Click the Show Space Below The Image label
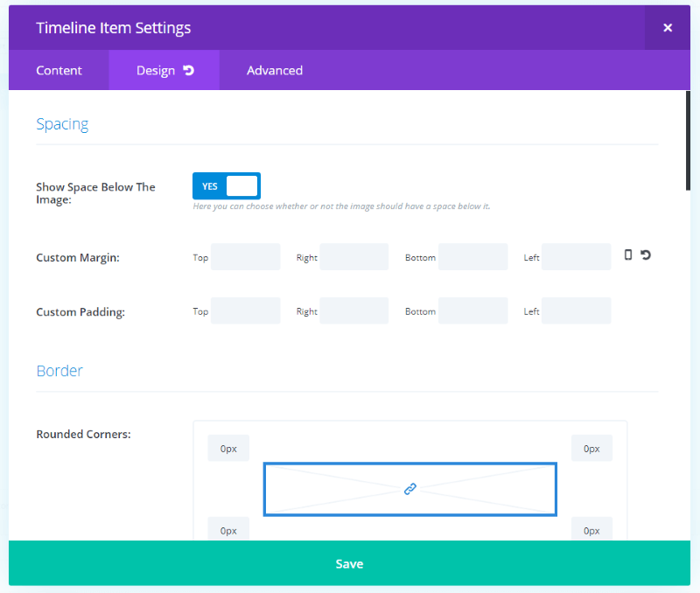700x593 pixels. (x=95, y=192)
